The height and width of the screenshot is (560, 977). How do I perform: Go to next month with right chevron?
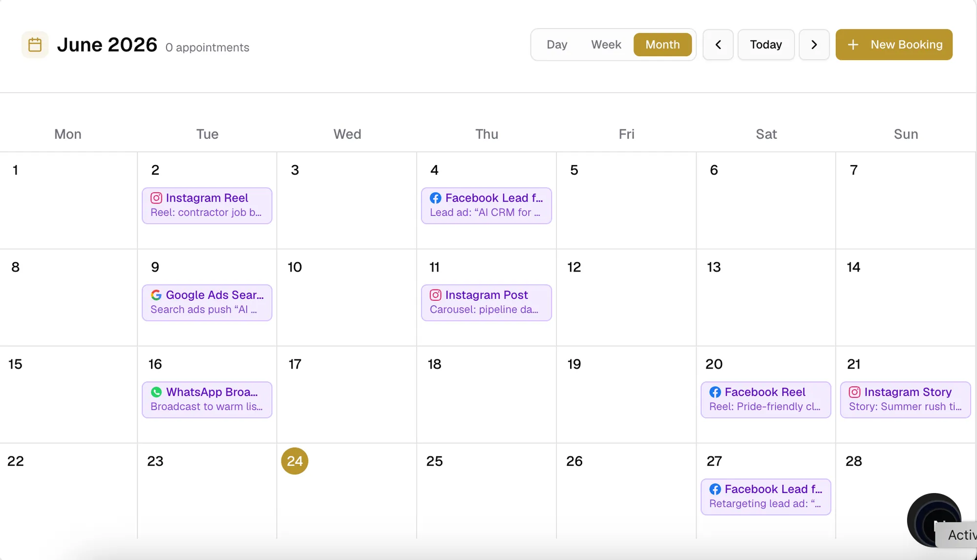[814, 44]
